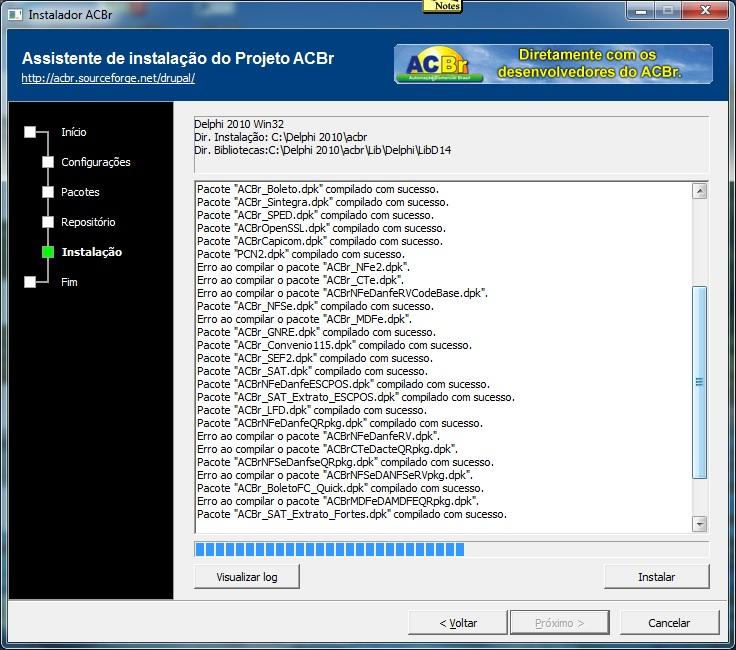
Task: Click error line for "ACBrNFSeDANFSeRVpkg.dpk"
Action: [x=335, y=475]
